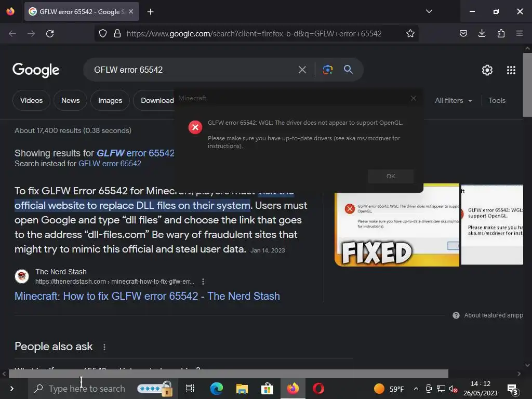Viewport: 532px width, 399px height.
Task: List all tabs dropdown arrow
Action: [429, 11]
